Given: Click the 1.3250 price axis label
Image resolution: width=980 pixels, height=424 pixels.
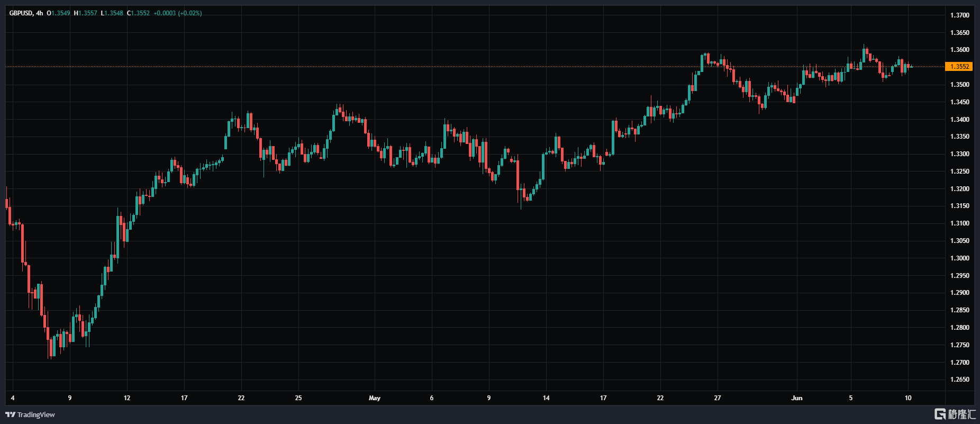Looking at the screenshot, I should tap(959, 172).
